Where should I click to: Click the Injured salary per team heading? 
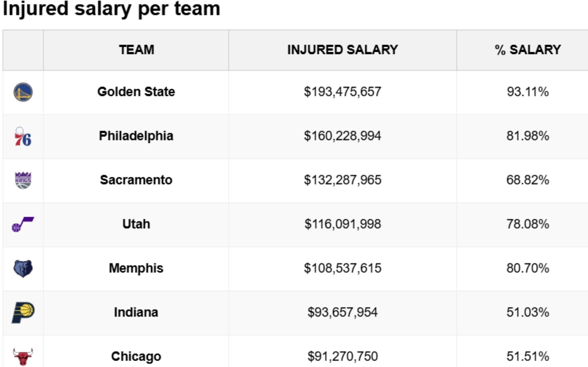click(x=111, y=9)
